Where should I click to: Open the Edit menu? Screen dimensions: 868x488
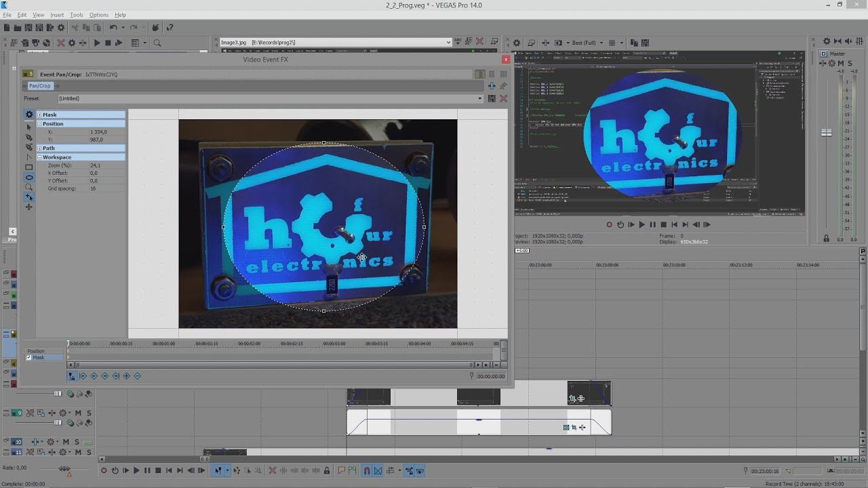point(22,15)
